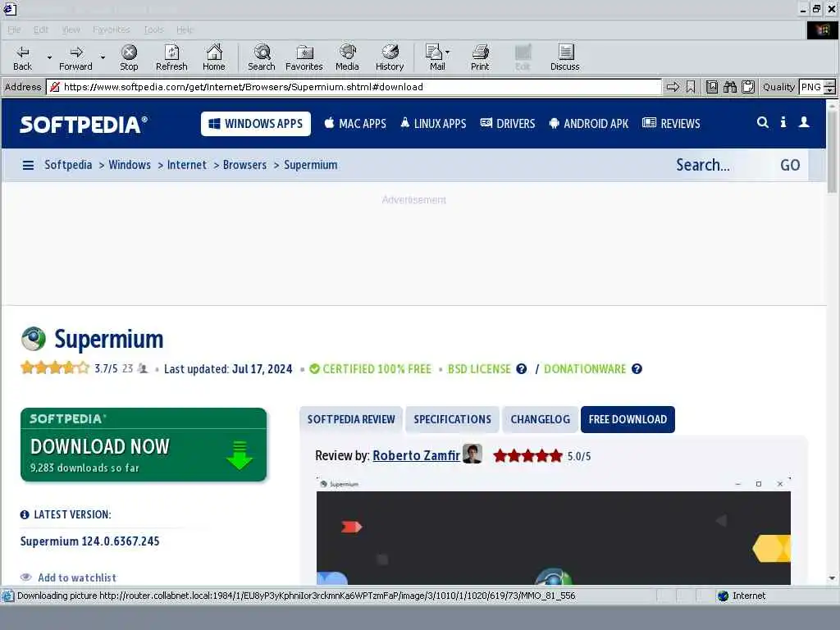
Task: Click the Quality PNG field
Action: tap(811, 87)
